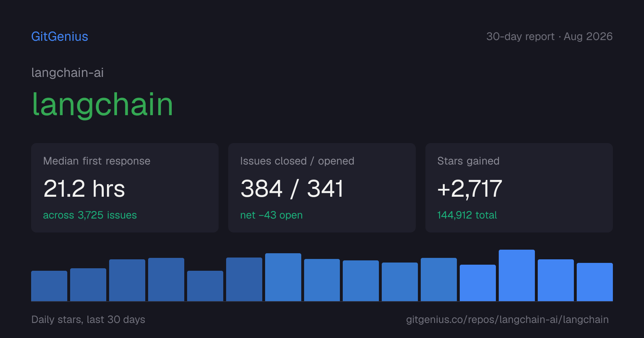Click the GitGenius brand name in the header
644x338 pixels.
tap(60, 36)
